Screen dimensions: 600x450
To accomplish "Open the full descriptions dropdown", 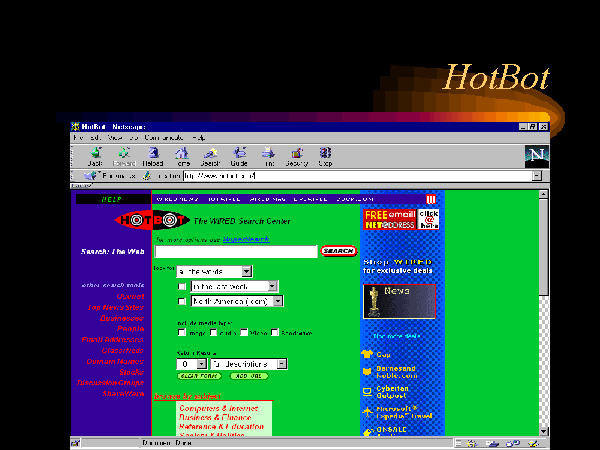I will pos(282,364).
